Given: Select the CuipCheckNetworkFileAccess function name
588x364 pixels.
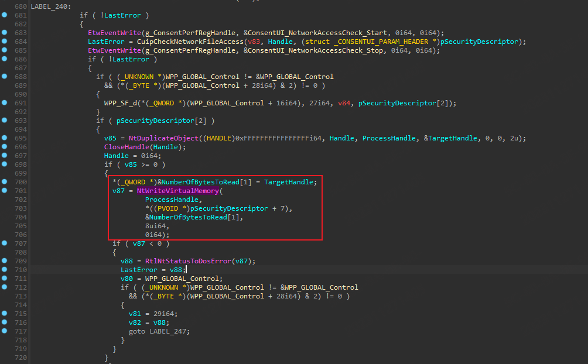Looking at the screenshot, I should point(186,42).
